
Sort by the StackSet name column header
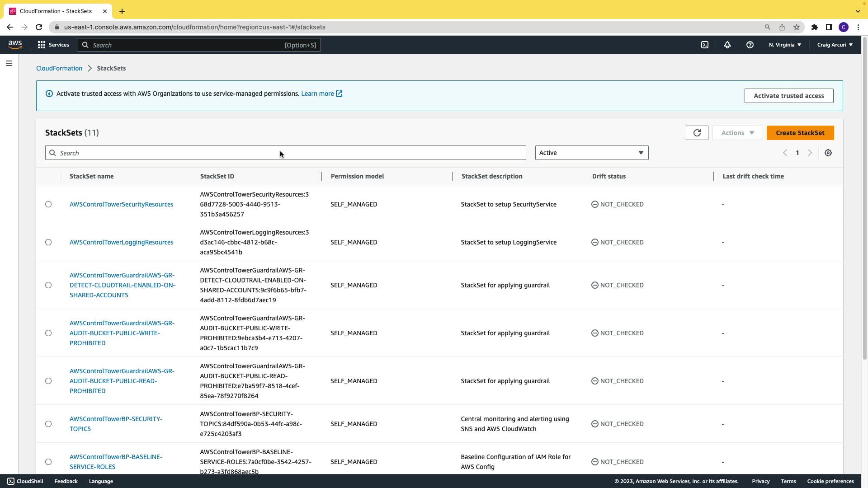click(92, 176)
